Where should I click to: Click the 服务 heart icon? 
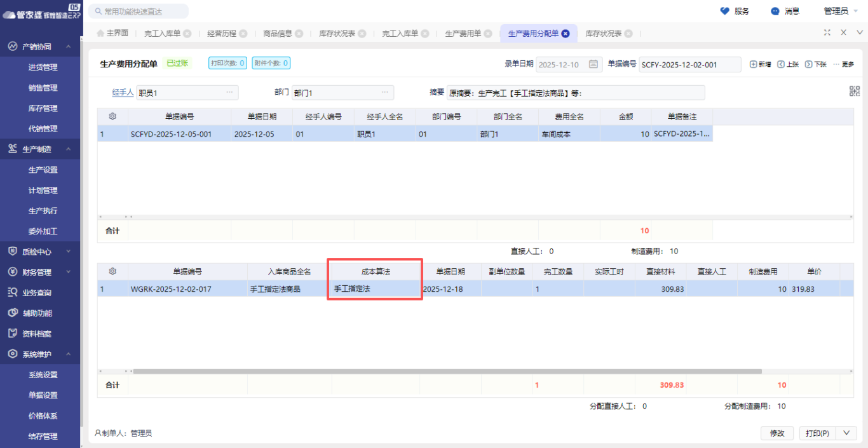(725, 11)
